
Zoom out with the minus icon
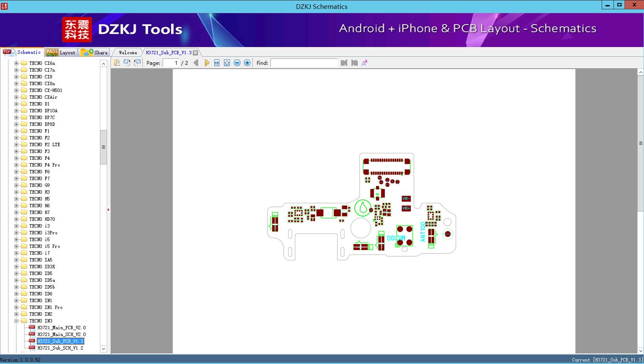(x=237, y=63)
